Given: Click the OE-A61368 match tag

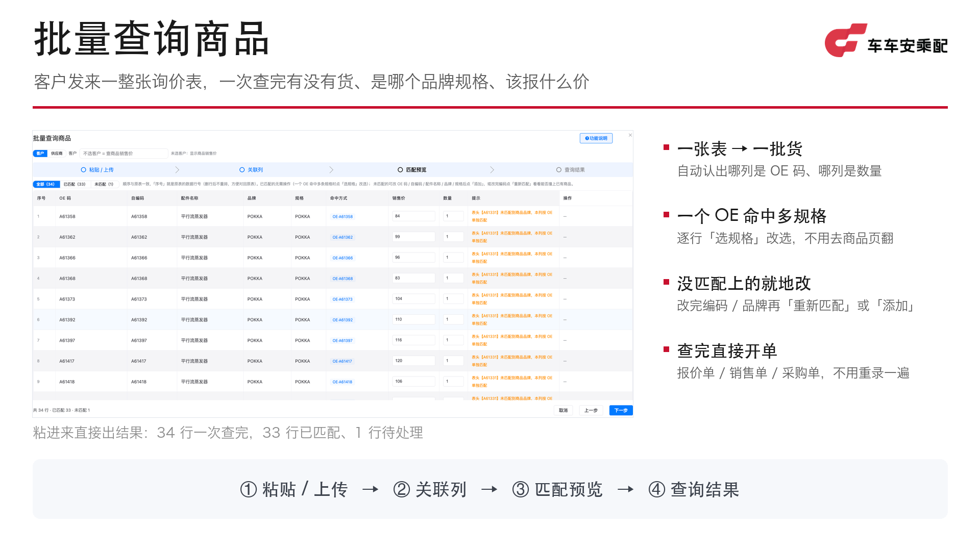Looking at the screenshot, I should [x=342, y=279].
